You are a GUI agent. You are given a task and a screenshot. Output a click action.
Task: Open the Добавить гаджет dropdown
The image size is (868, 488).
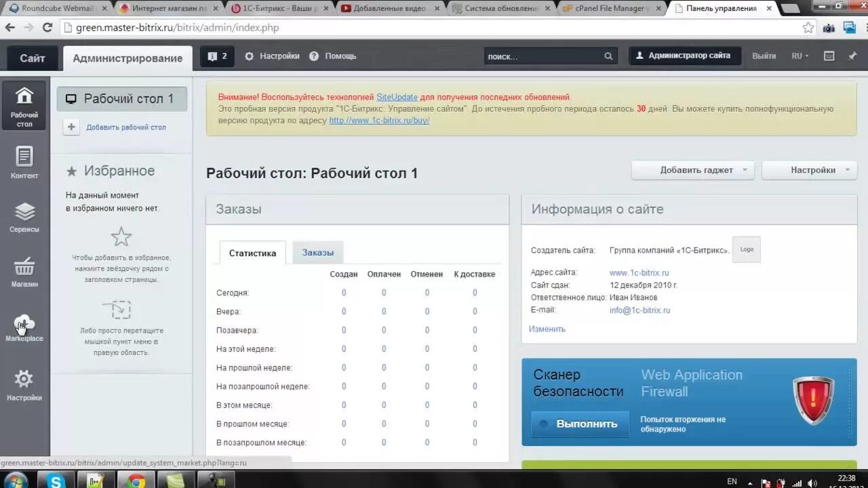click(692, 170)
